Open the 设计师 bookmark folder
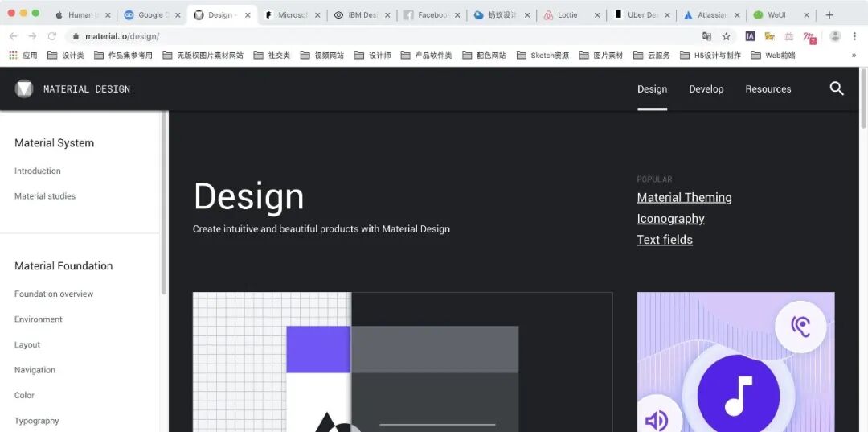 [x=373, y=56]
